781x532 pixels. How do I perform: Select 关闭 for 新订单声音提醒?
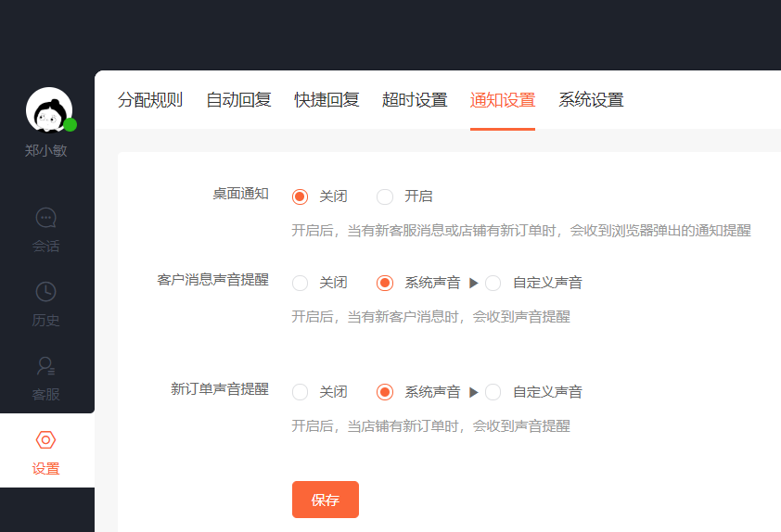click(x=300, y=392)
